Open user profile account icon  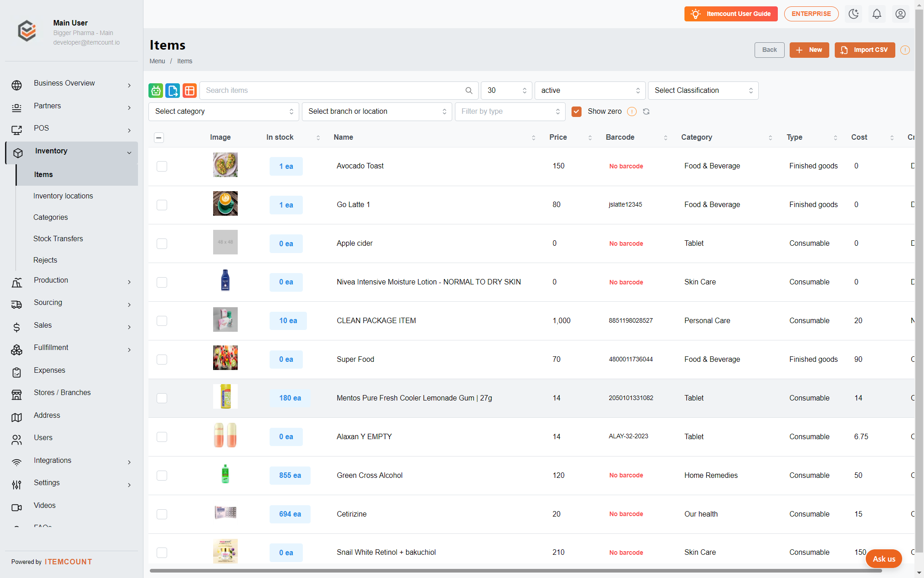pos(900,14)
